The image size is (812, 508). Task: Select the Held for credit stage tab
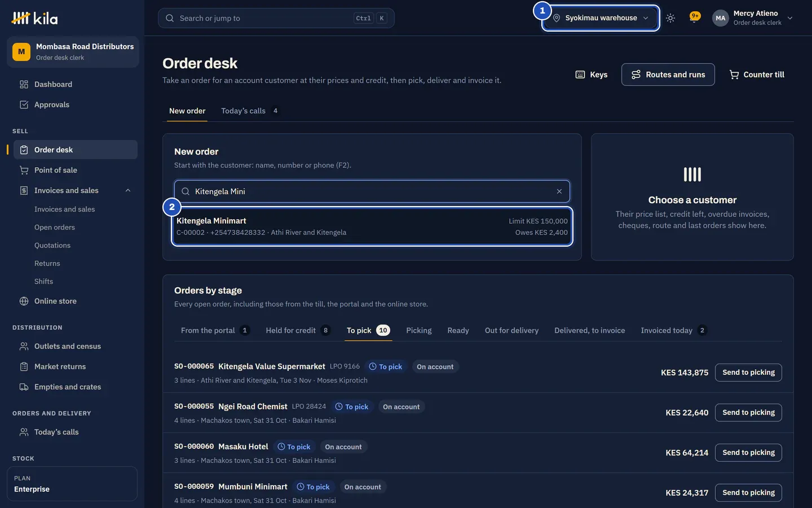coord(298,330)
